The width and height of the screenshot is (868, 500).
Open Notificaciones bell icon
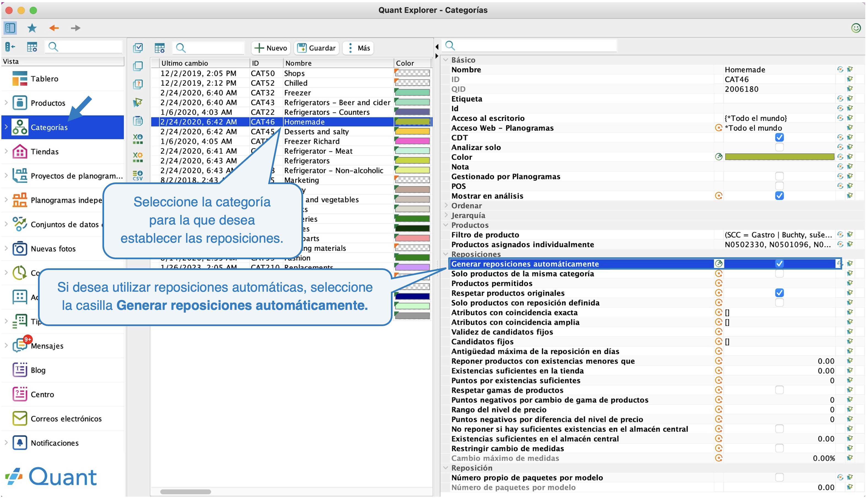point(20,443)
